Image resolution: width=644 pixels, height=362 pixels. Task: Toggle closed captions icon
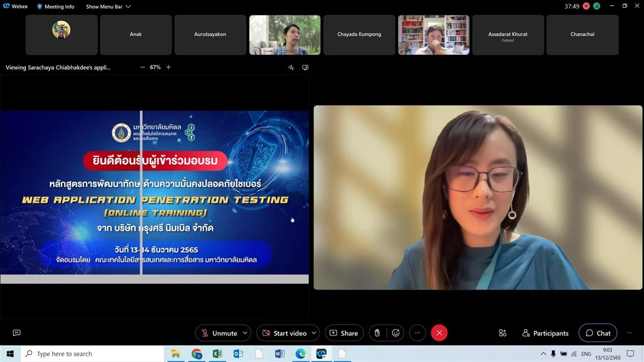16,333
